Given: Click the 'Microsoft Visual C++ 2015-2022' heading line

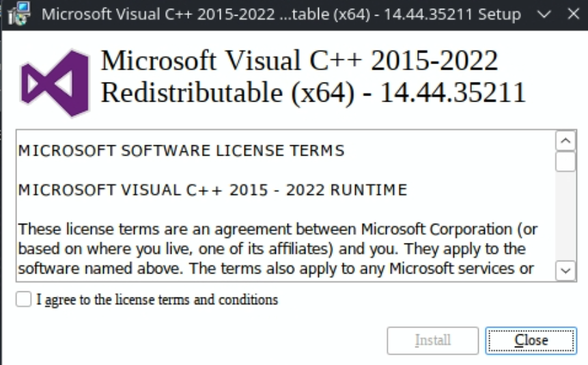Looking at the screenshot, I should tap(299, 60).
